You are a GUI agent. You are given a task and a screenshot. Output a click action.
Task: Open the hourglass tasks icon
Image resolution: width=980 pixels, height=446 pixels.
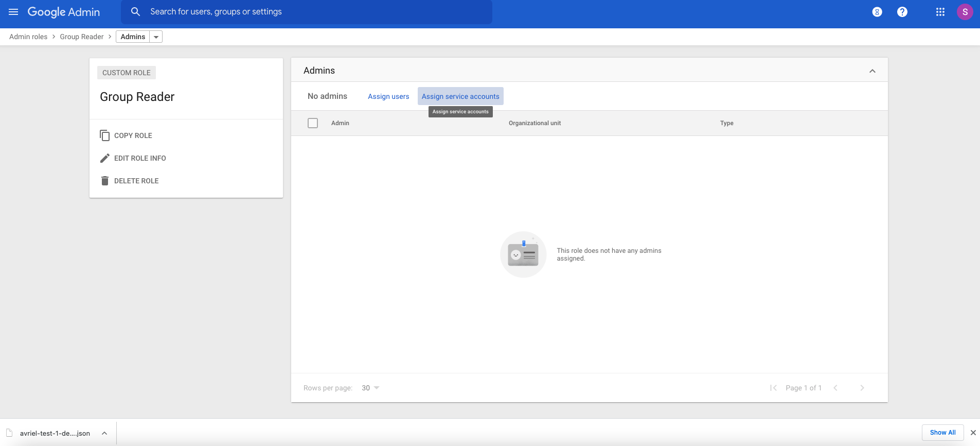(877, 12)
